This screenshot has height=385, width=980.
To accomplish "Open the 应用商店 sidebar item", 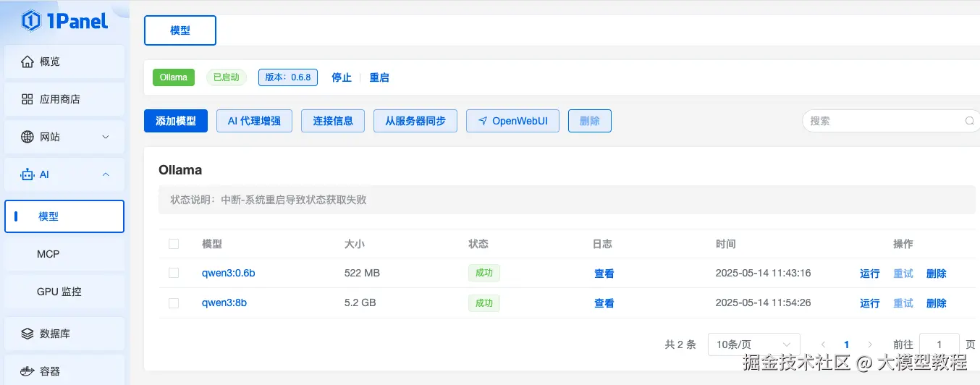I will (x=64, y=99).
